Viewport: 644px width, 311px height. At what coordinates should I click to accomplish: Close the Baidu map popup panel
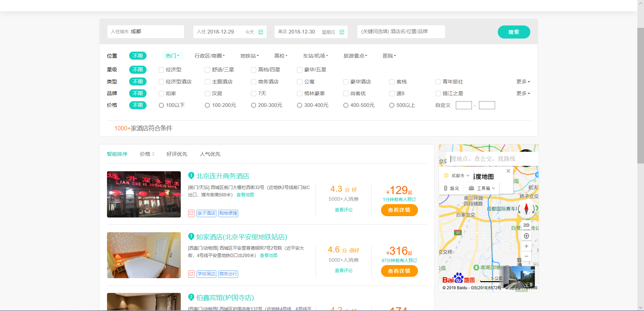click(x=508, y=171)
